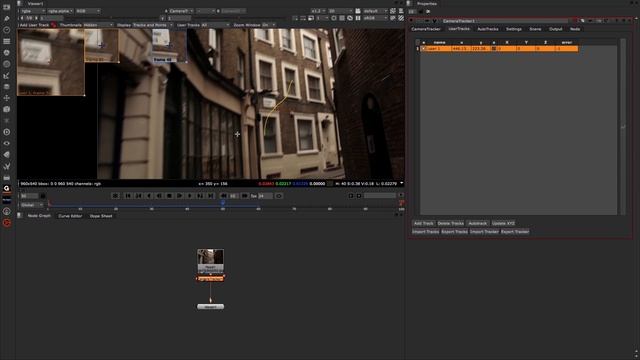Select the Viewer1 node in node graph
Viewport: 640px width, 360px height.
point(210,307)
